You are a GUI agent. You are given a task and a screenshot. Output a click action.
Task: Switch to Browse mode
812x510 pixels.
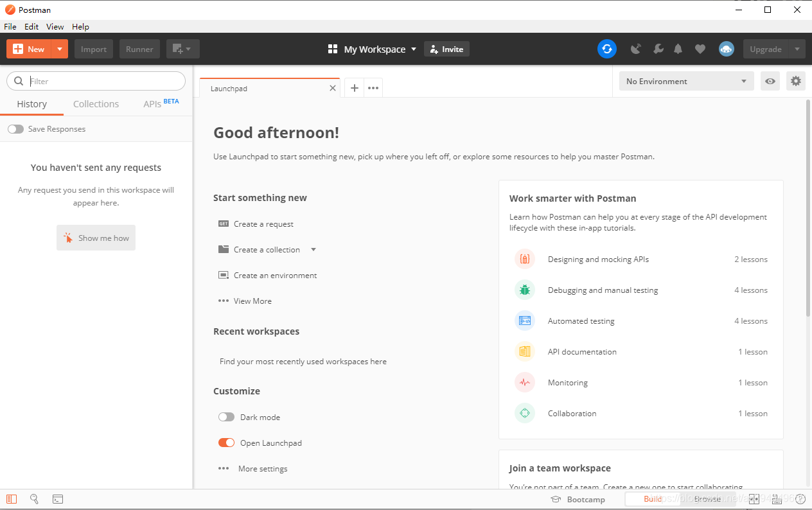707,499
